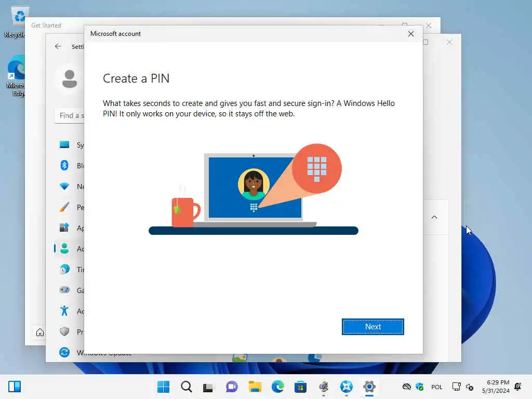Open the Apps icon in Settings sidebar
The image size is (532, 399).
[64, 228]
